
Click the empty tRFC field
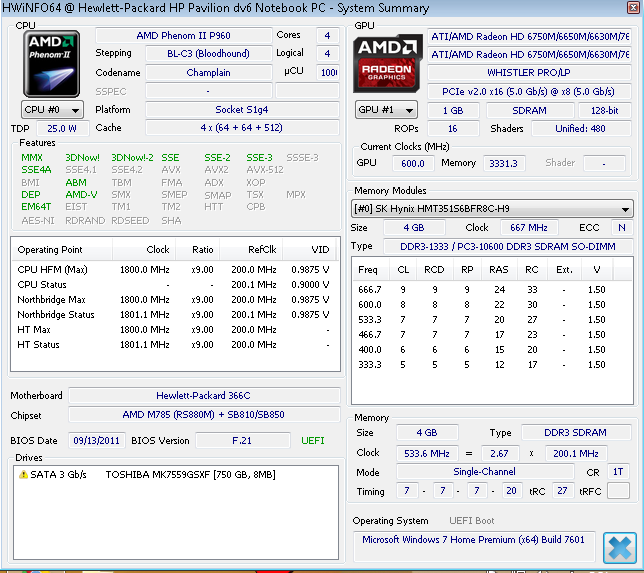click(618, 491)
